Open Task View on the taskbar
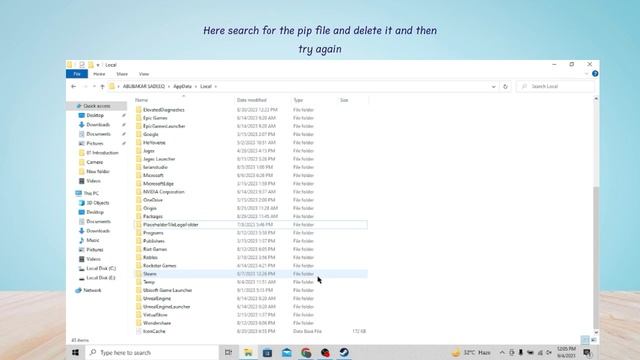The image size is (640, 360). pyautogui.click(x=229, y=352)
